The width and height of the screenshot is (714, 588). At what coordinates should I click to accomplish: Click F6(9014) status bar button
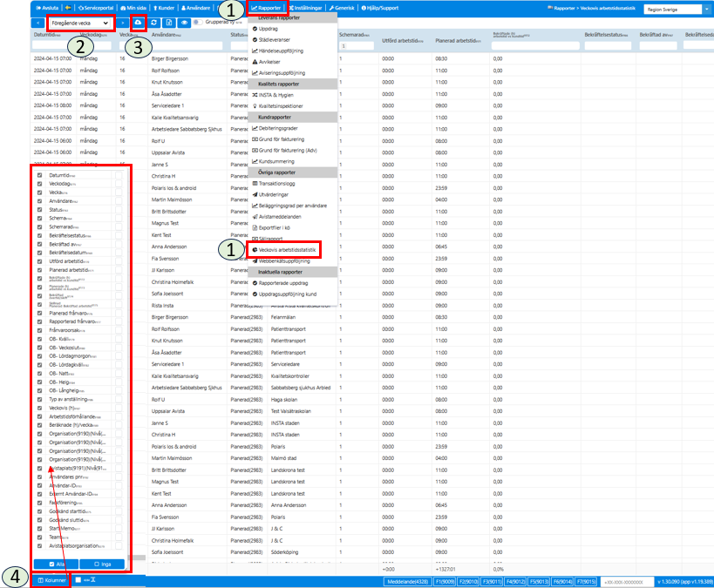[563, 582]
